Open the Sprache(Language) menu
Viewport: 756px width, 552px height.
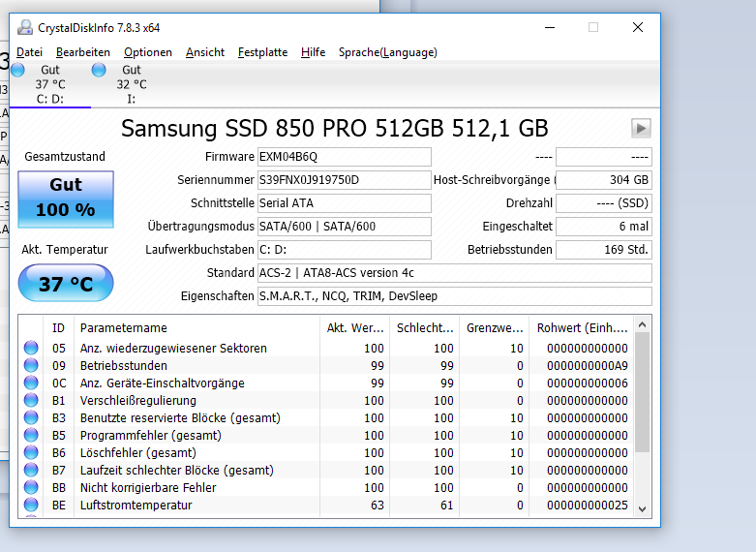(387, 52)
